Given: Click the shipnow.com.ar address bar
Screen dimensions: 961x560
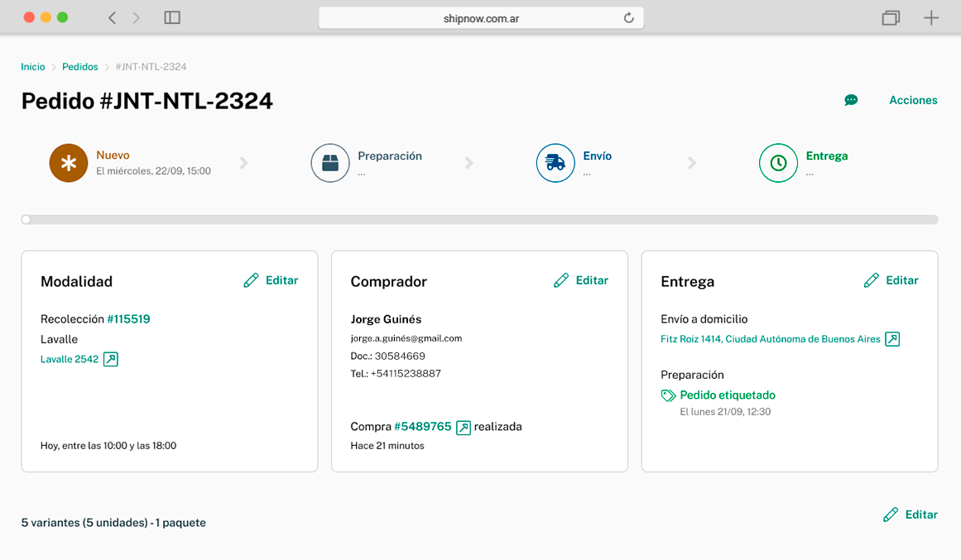Looking at the screenshot, I should pyautogui.click(x=483, y=17).
